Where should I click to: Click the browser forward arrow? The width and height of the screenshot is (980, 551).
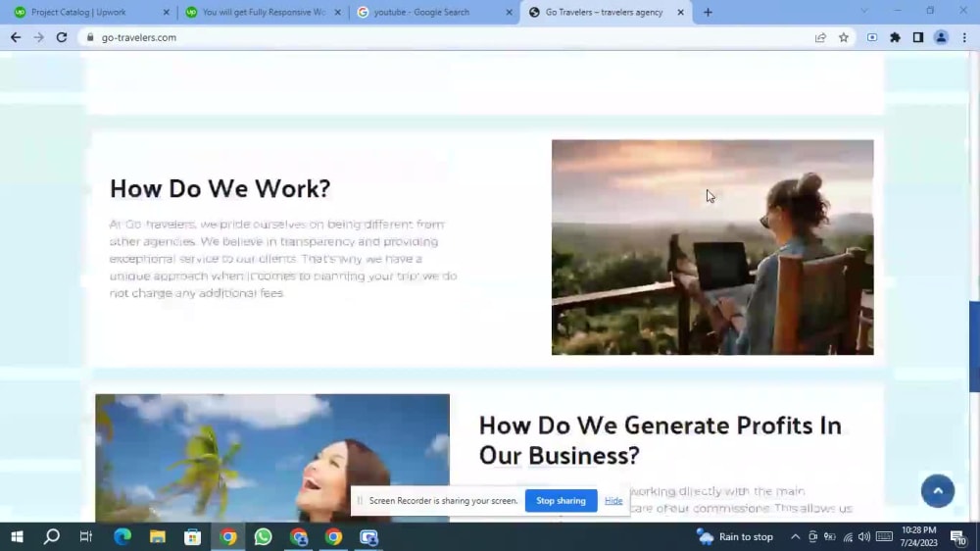click(39, 37)
